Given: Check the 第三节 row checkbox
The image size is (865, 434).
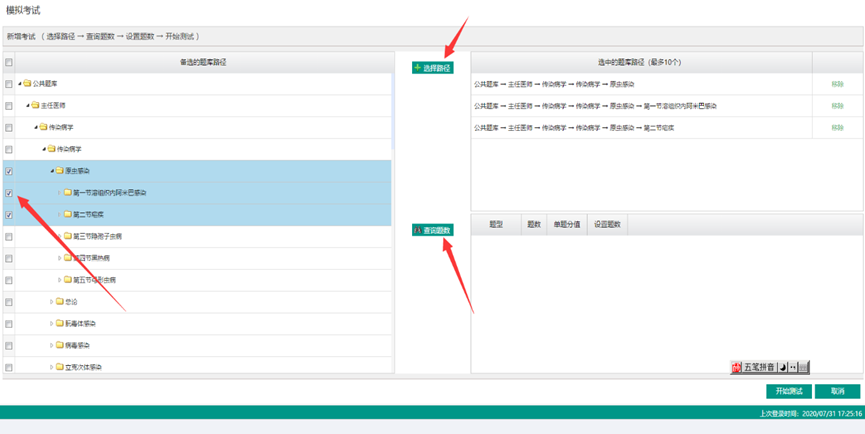Looking at the screenshot, I should (x=9, y=237).
